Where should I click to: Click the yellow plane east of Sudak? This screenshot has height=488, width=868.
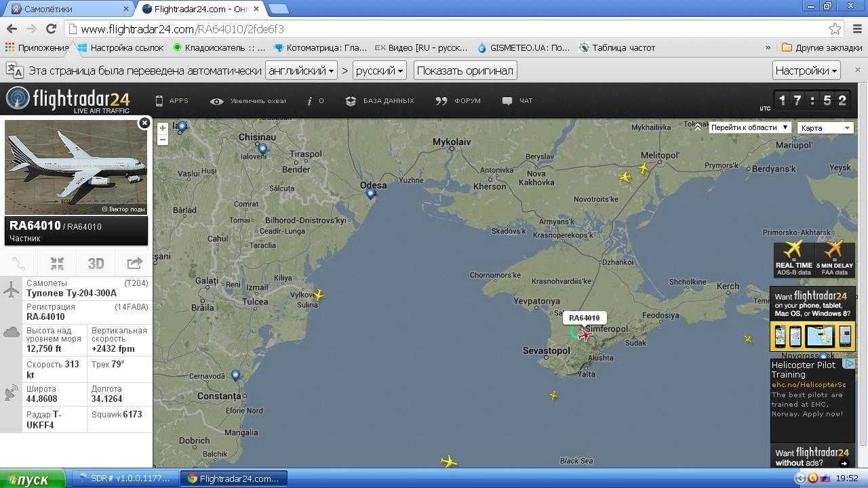coord(748,338)
